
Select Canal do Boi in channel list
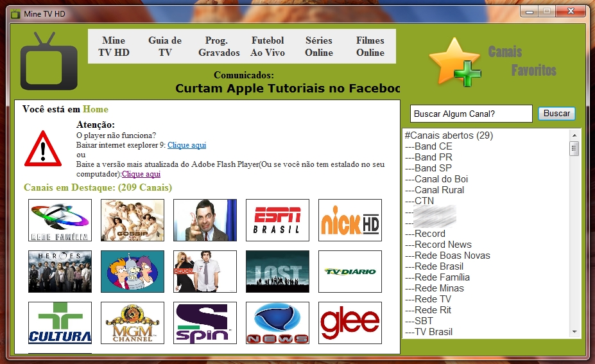click(x=436, y=179)
